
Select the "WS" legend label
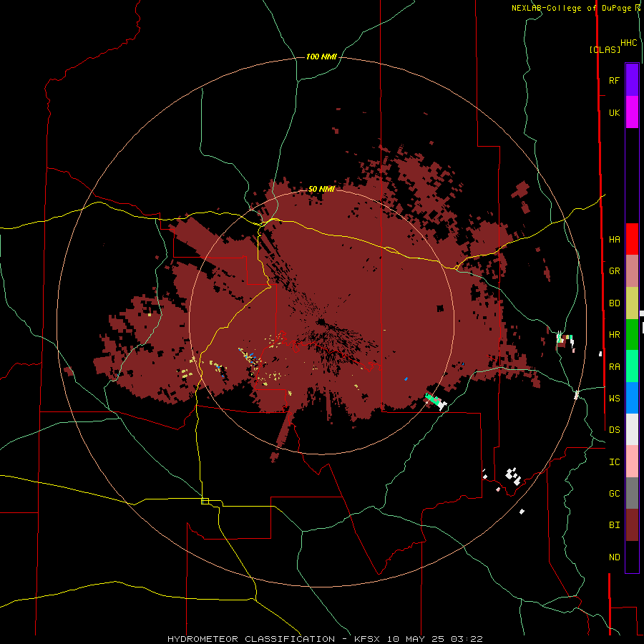[614, 398]
